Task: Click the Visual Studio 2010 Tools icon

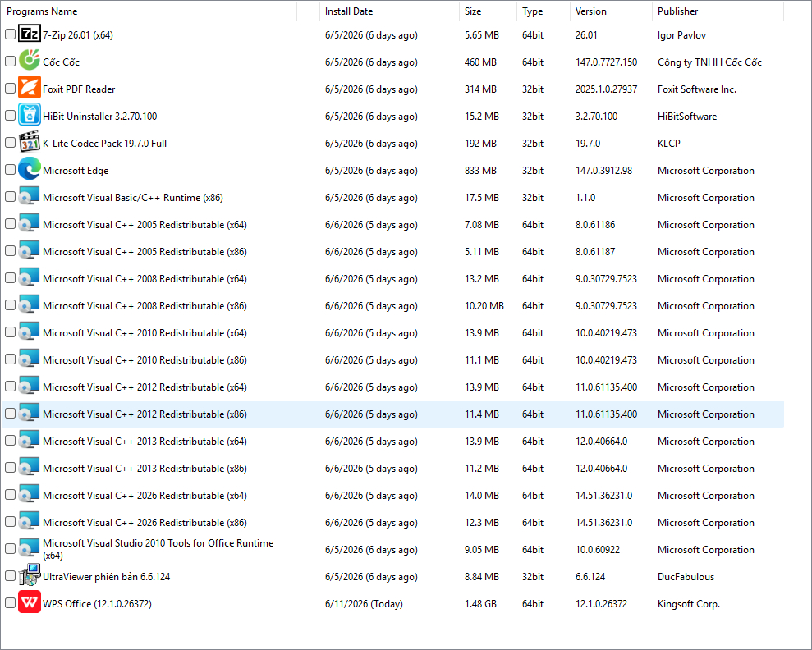Action: point(30,548)
